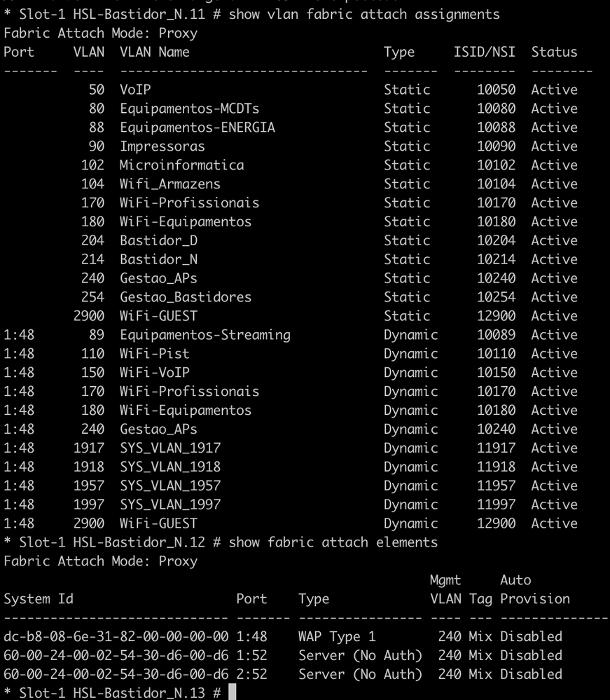610x700 pixels.
Task: Click the Microinformatica VLAN name
Action: (181, 165)
